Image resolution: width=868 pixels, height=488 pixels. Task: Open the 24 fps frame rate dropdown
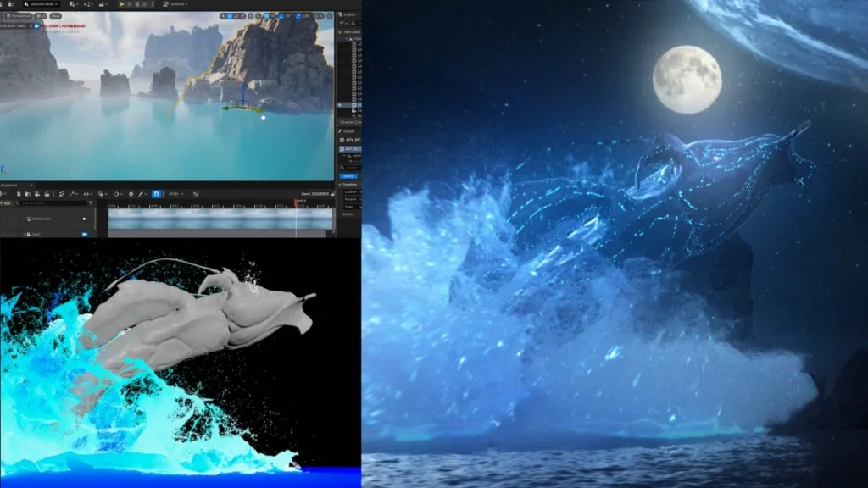pyautogui.click(x=175, y=194)
